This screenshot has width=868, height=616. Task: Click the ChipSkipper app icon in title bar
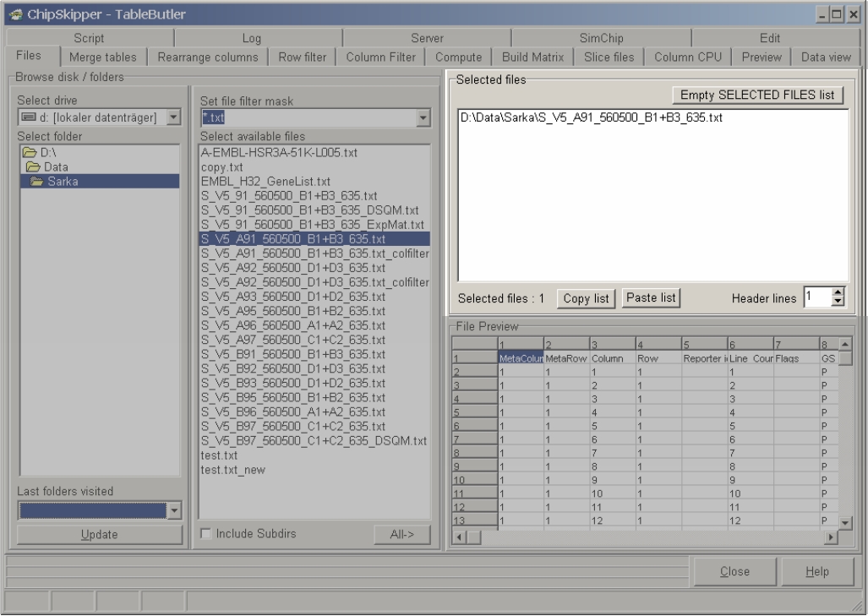[14, 14]
